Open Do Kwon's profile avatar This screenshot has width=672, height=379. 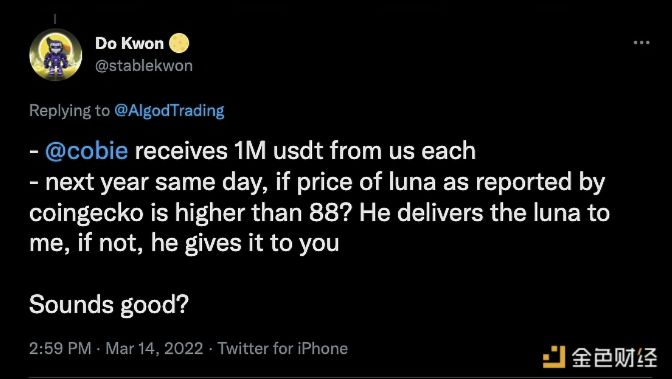(56, 54)
